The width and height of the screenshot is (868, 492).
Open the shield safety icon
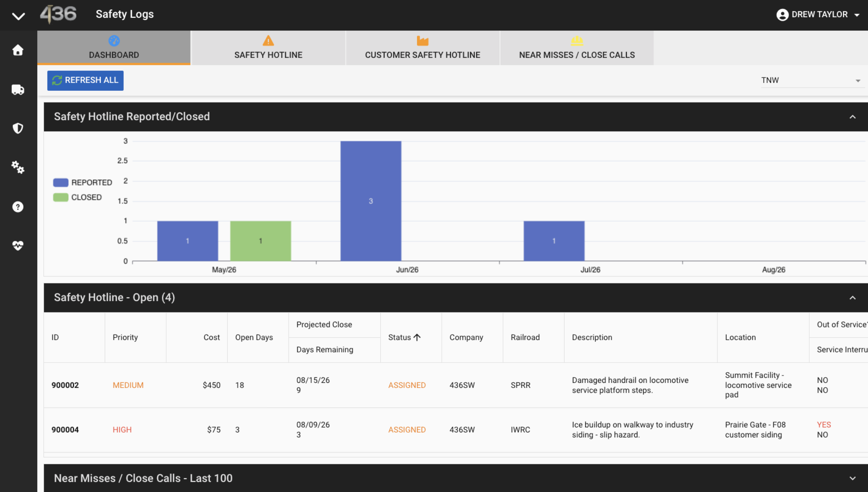(x=18, y=128)
